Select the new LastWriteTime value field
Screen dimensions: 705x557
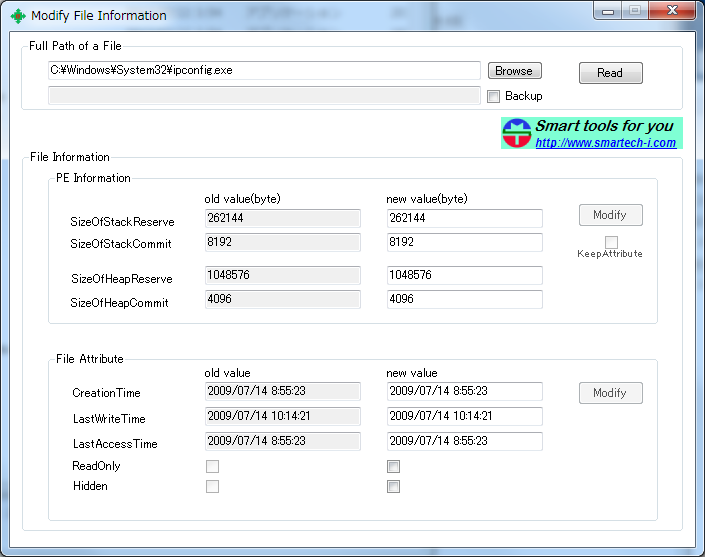pos(464,416)
